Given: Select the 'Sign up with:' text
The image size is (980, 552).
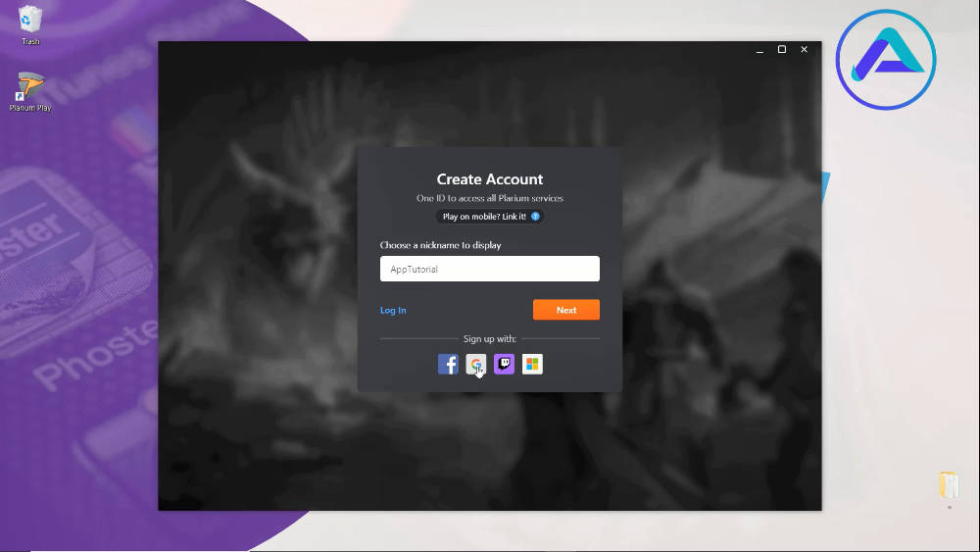Looking at the screenshot, I should pos(489,339).
